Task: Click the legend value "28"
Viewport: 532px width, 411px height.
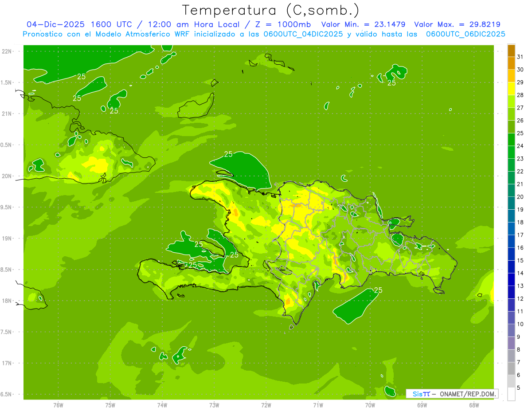Action: click(520, 95)
